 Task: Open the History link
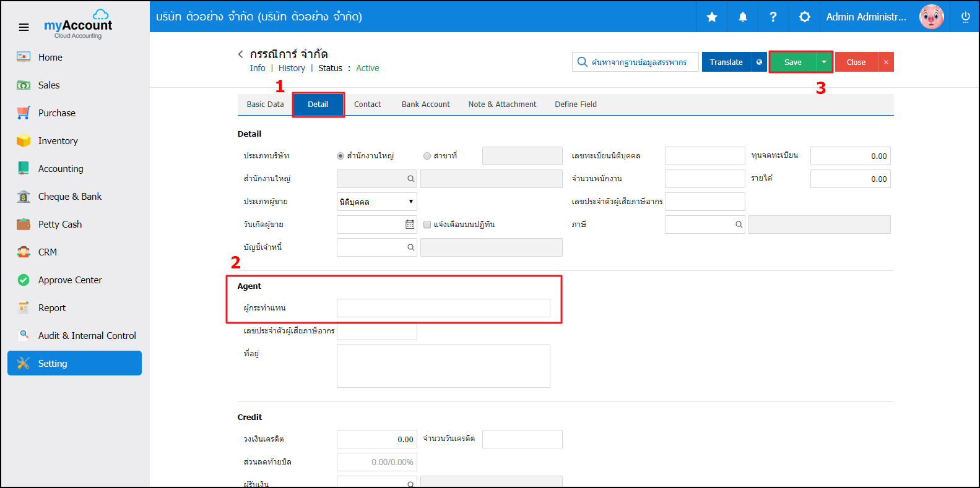click(292, 68)
